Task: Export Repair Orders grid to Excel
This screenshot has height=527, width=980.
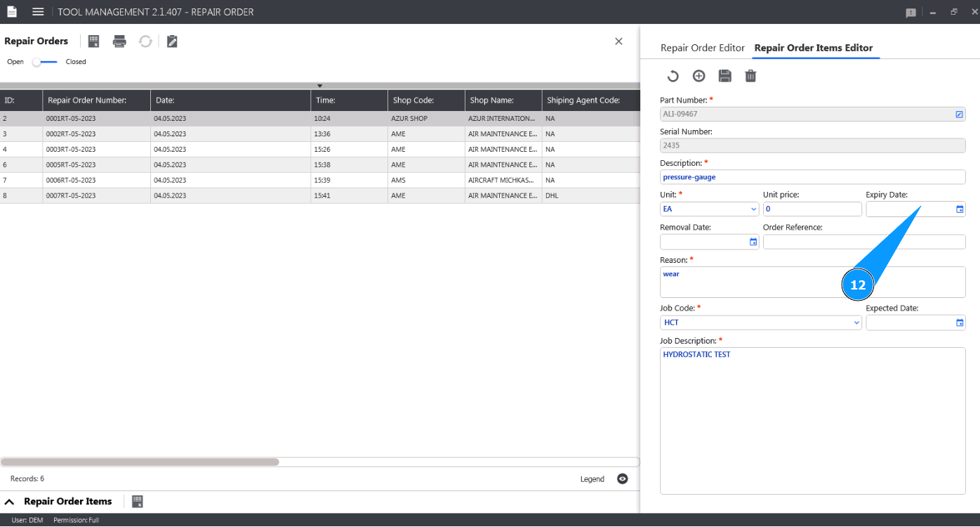Action: [x=94, y=41]
